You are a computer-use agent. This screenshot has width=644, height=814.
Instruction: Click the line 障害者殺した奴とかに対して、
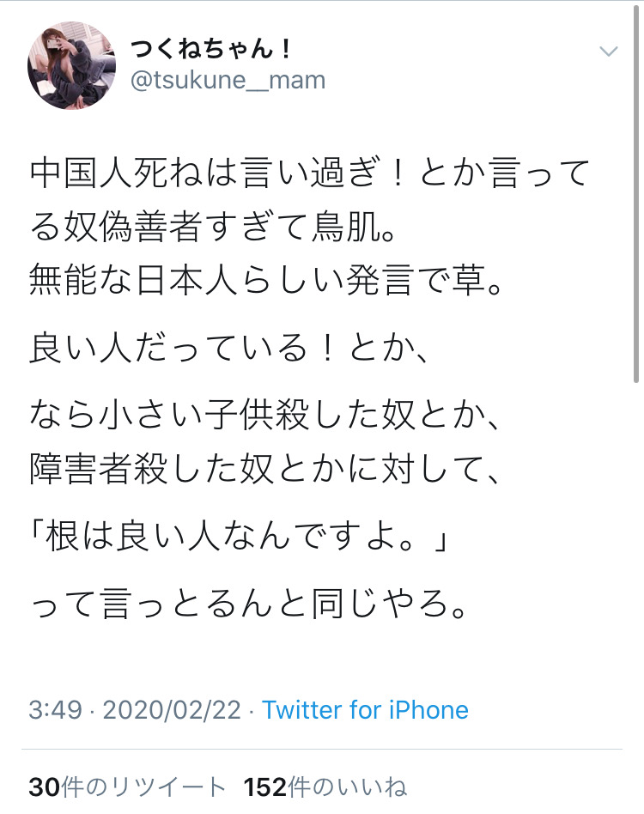click(264, 468)
